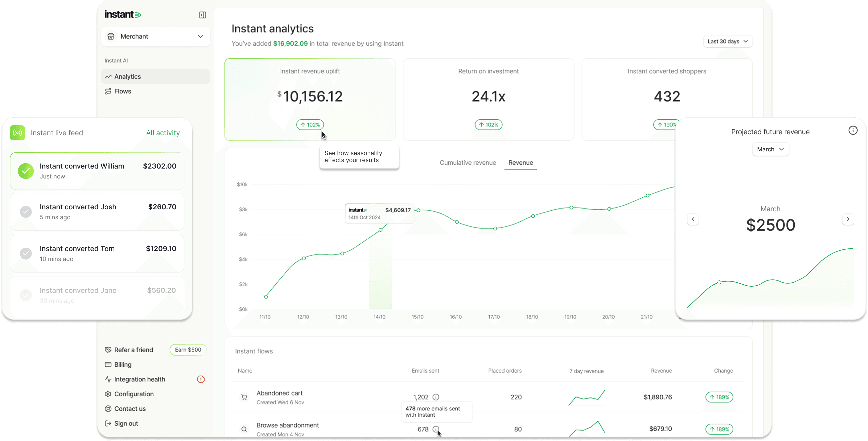
Task: Collapse the sidebar panel icon
Action: click(x=203, y=15)
